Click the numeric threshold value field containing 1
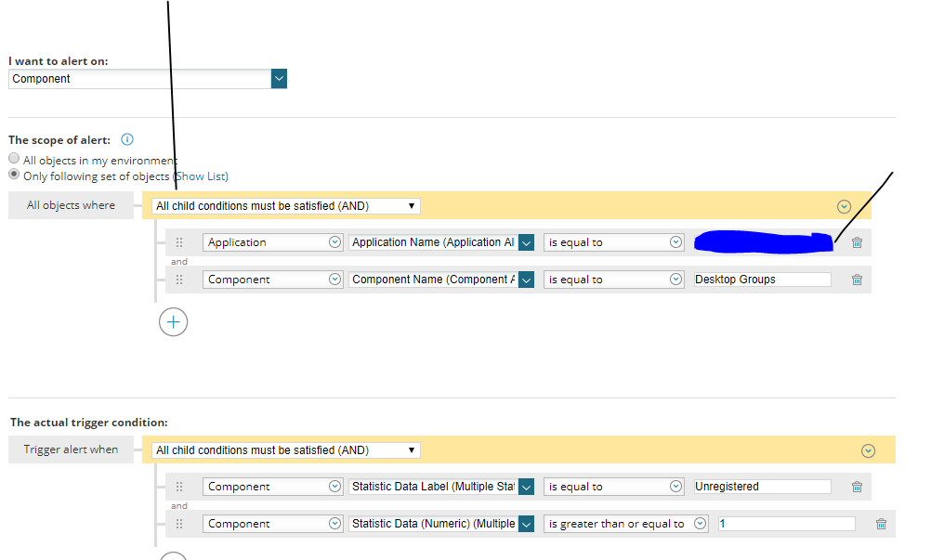Screen dimensions: 931x560 tap(787, 524)
